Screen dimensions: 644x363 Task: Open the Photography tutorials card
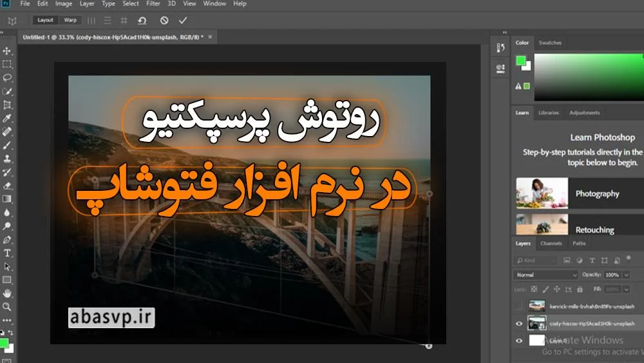click(580, 193)
